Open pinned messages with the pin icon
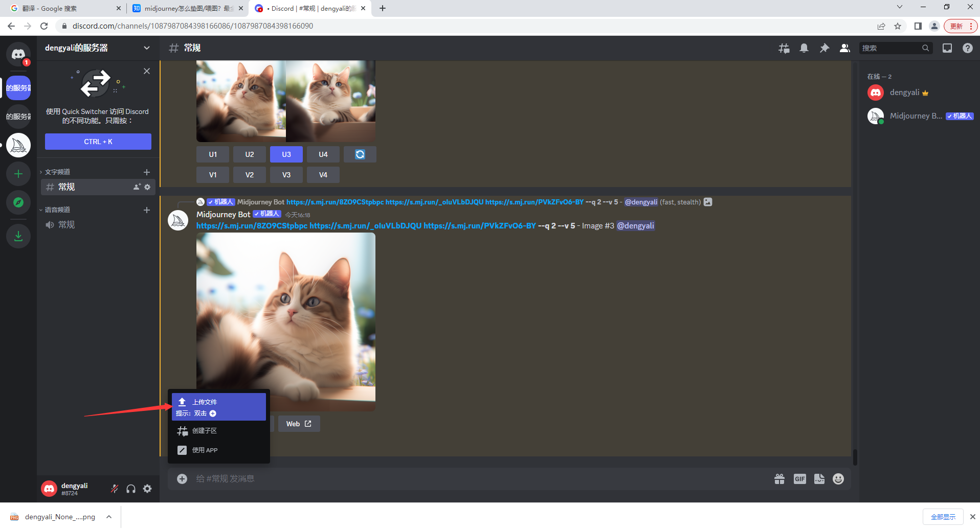The width and height of the screenshot is (980, 530). pos(824,48)
